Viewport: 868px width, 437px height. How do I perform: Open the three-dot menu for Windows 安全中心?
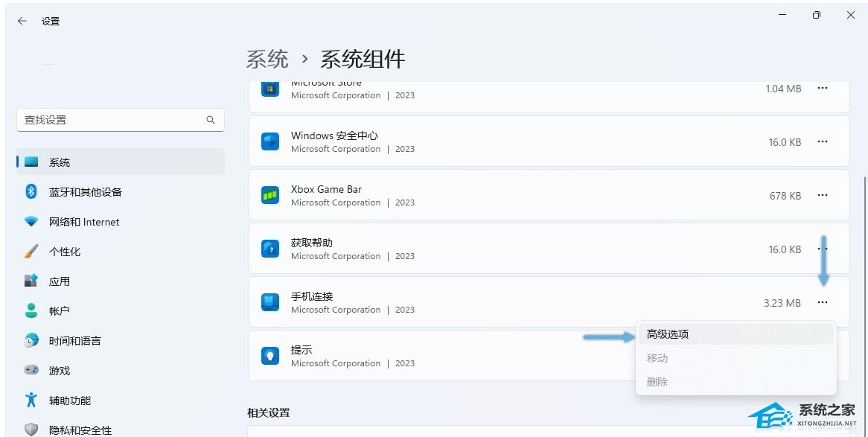(x=823, y=141)
